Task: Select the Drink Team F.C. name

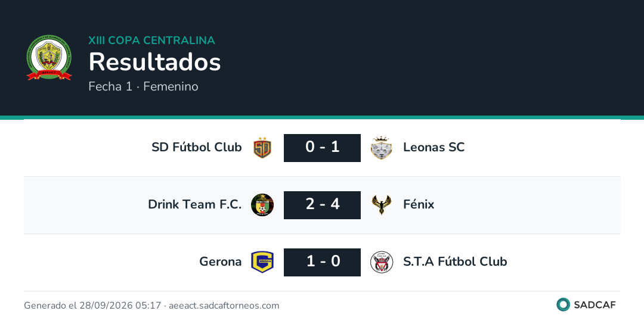Action: 194,204
